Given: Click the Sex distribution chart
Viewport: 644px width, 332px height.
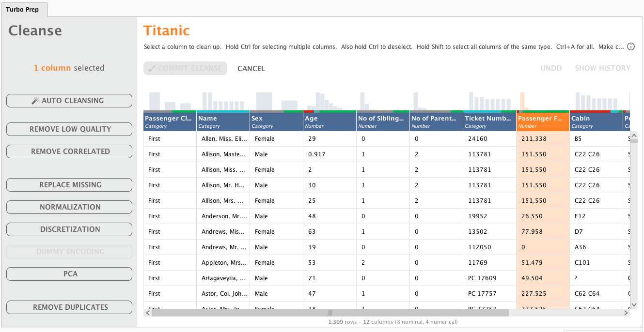Looking at the screenshot, I should [276, 102].
